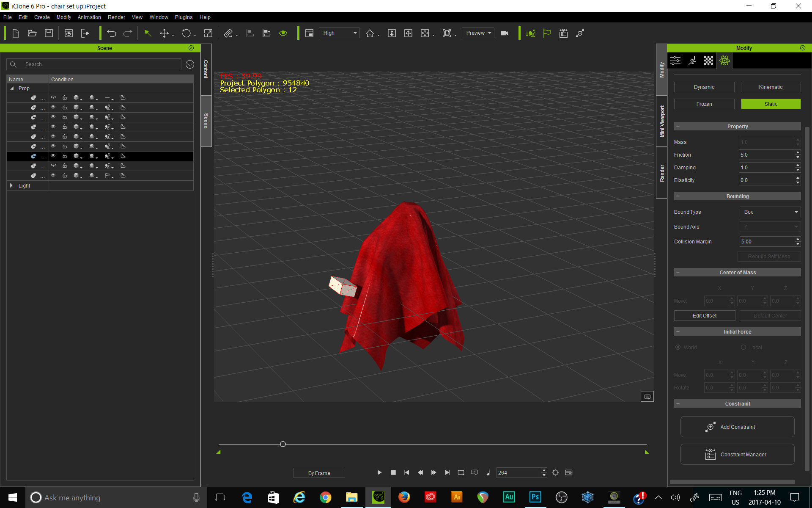Create a new project from toolbar
The width and height of the screenshot is (812, 508).
(x=16, y=33)
